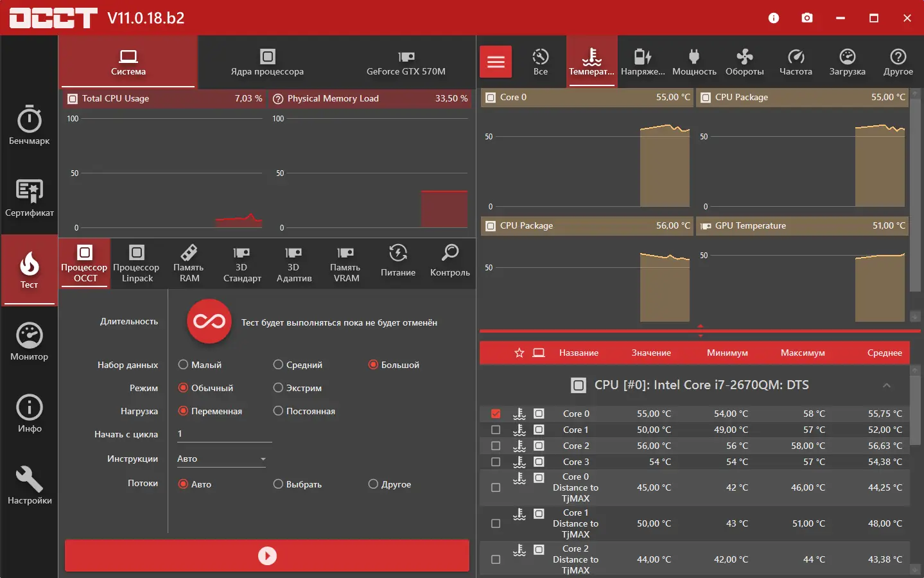Click the GPU Temperature graph header
The width and height of the screenshot is (924, 578).
click(803, 225)
